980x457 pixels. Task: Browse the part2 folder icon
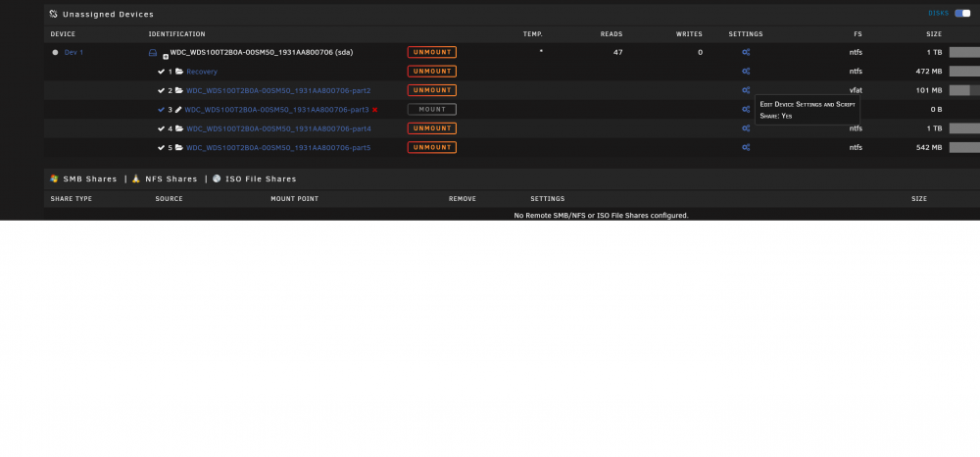(x=179, y=90)
